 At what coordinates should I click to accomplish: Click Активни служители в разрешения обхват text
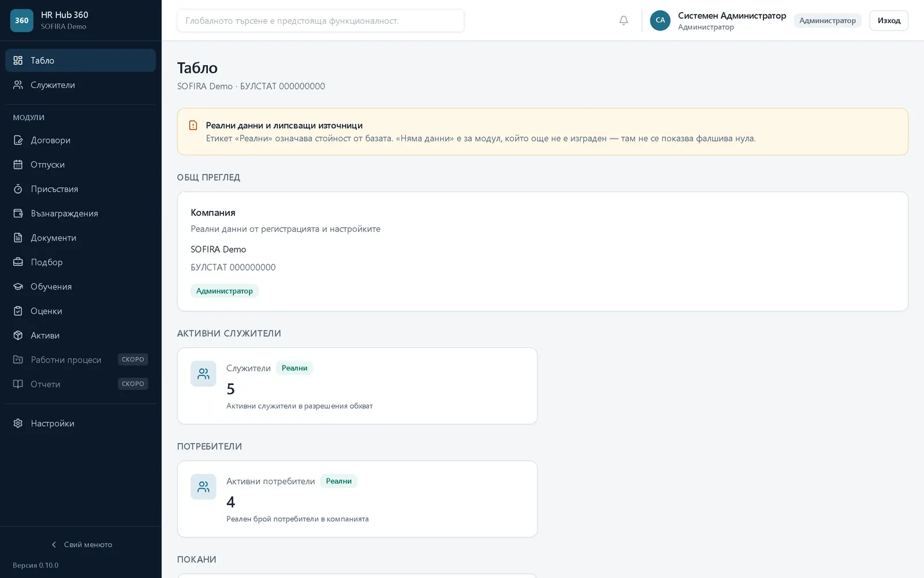tap(300, 406)
